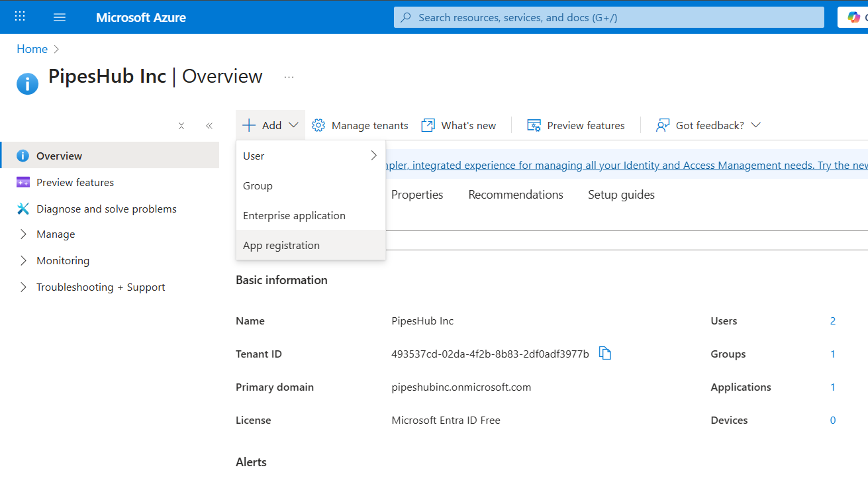
Task: Click the search resources input field
Action: pos(608,17)
